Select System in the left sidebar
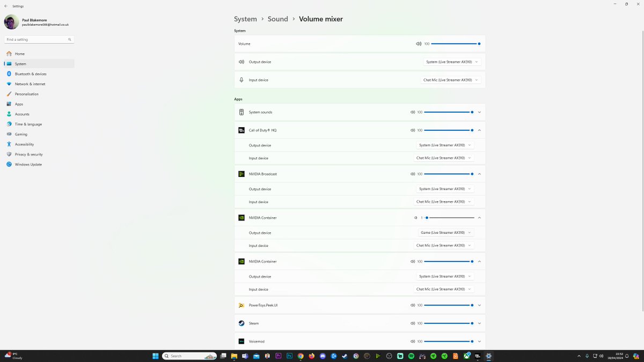644x362 pixels. [20, 63]
